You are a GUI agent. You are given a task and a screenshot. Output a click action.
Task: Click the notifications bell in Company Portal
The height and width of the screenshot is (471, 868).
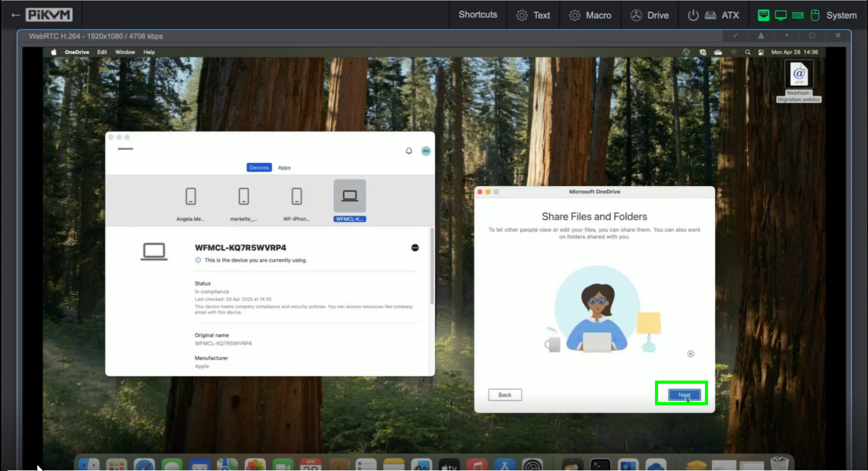tap(409, 151)
